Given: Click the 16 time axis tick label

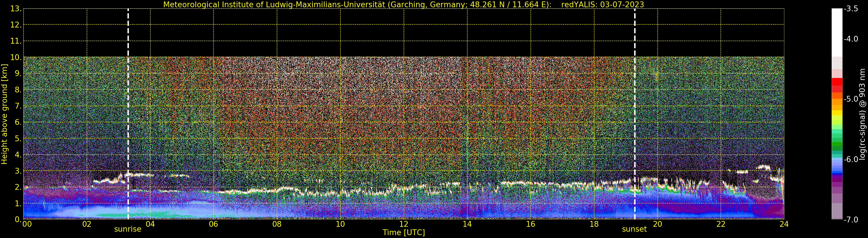Looking at the screenshot, I should click(x=531, y=224).
